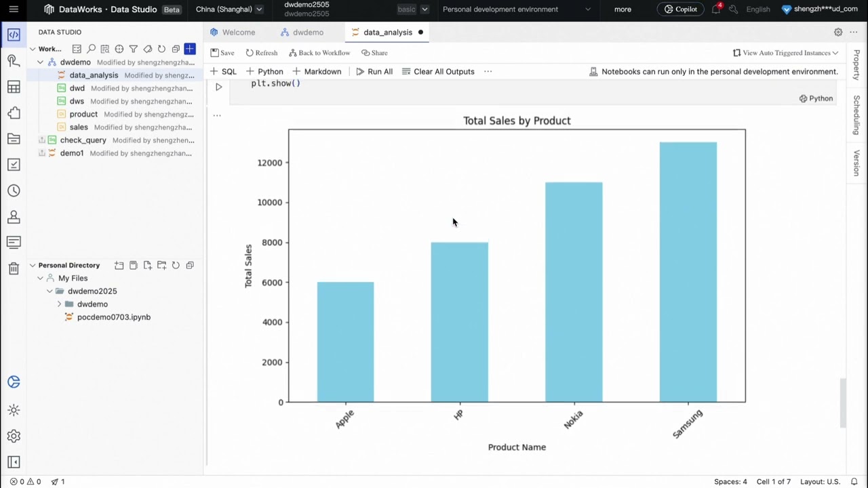Viewport: 868px width, 488px height.
Task: Collapse the dwdemo workflow node
Action: pyautogui.click(x=40, y=62)
